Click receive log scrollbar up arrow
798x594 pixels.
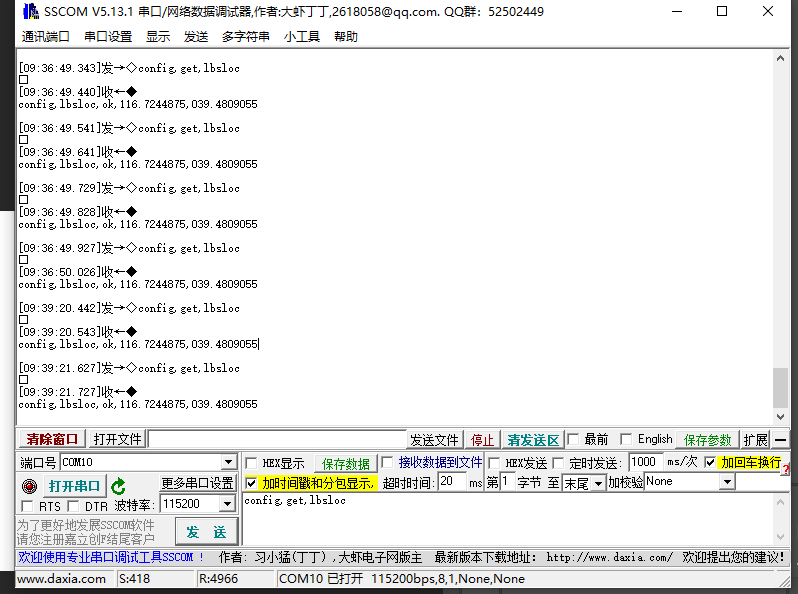tap(780, 58)
